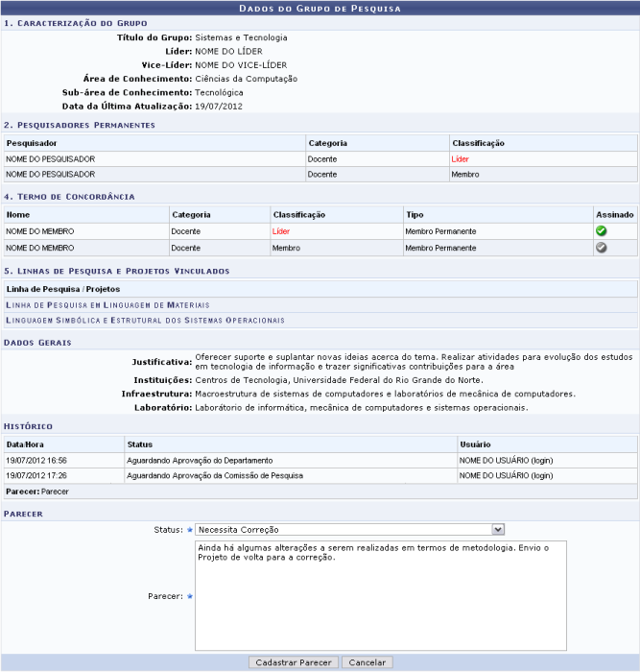Click red Líder in Termo de Concordância table
The image size is (640, 672).
281,231
